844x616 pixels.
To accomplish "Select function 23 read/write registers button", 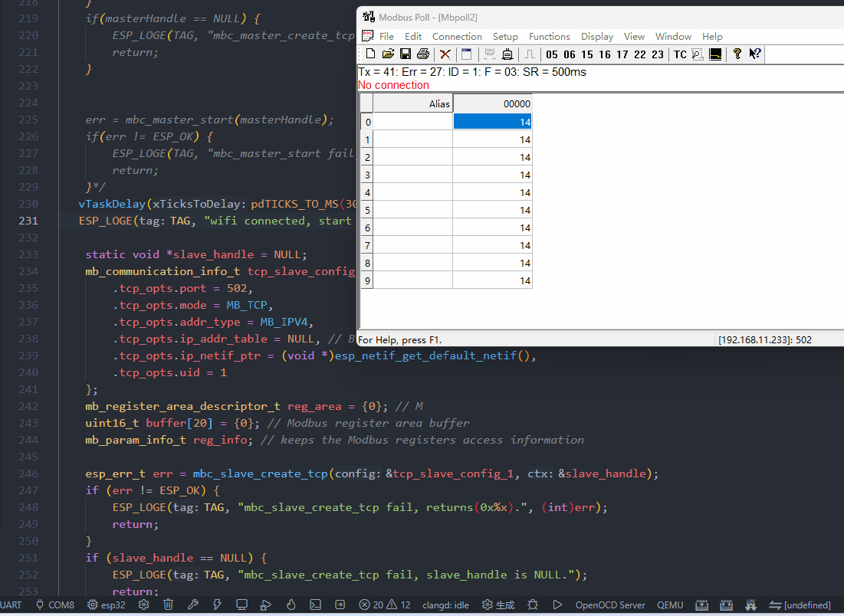I will 657,54.
